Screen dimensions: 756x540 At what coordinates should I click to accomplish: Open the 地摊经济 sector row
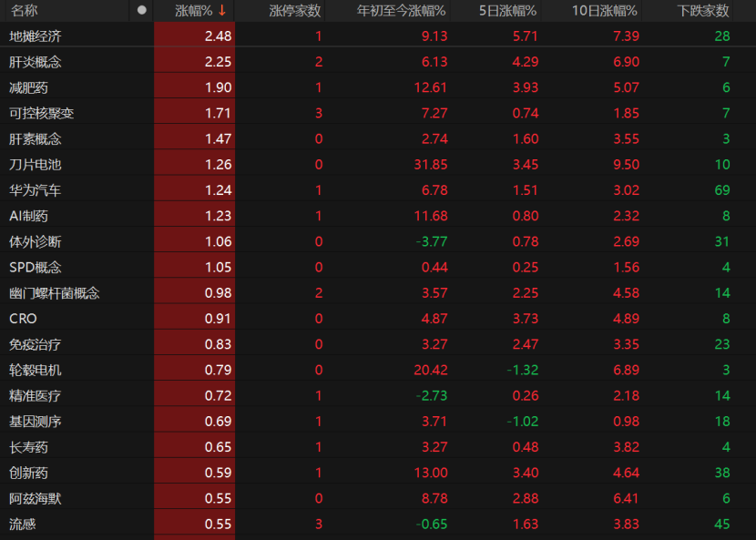tap(378, 36)
